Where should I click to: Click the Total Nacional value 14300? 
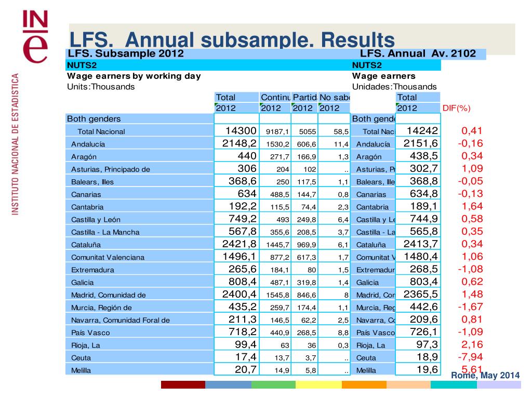pyautogui.click(x=241, y=130)
